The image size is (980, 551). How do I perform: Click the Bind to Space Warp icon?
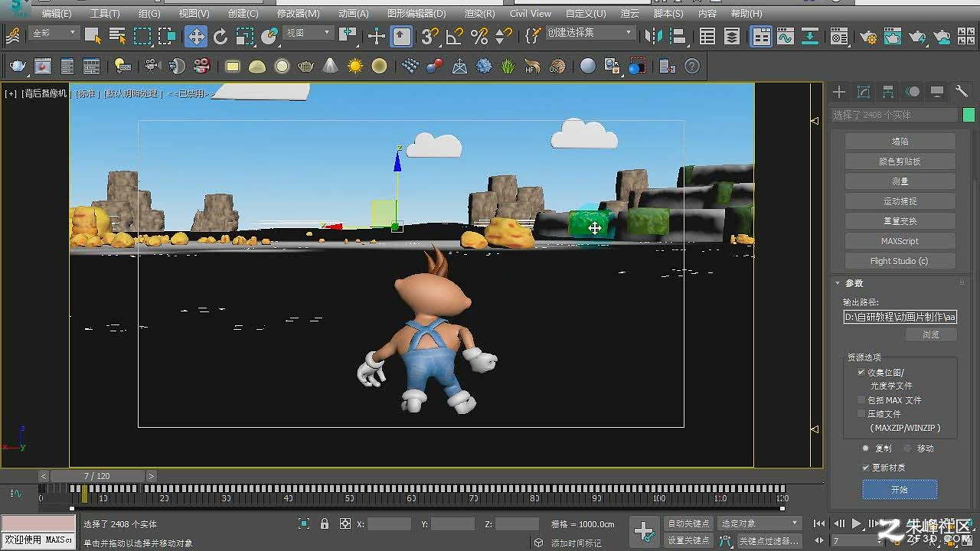tap(13, 36)
